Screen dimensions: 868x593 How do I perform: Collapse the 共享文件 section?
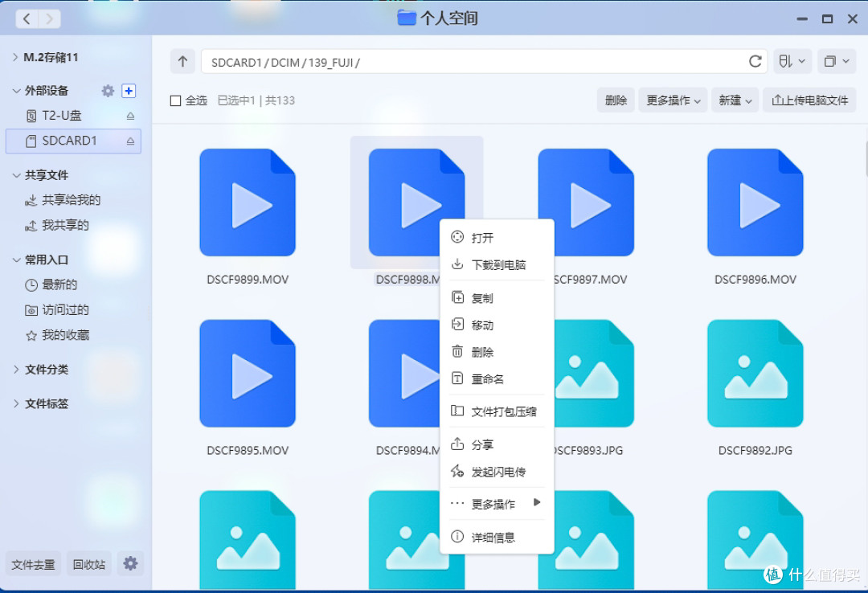click(x=16, y=175)
